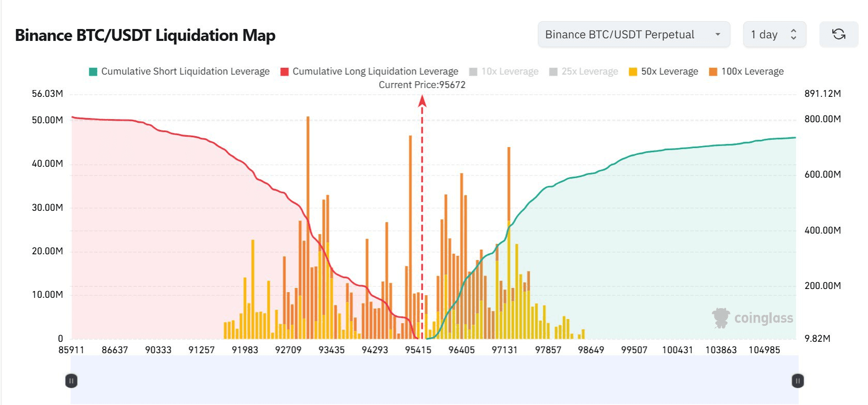The width and height of the screenshot is (868, 405).
Task: Hide the 50x Leverage series
Action: click(x=664, y=71)
